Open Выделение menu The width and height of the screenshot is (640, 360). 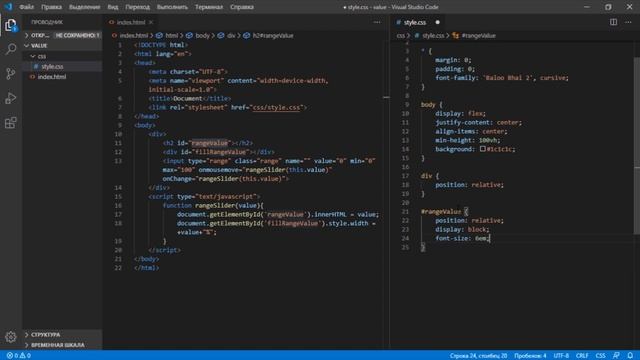point(84,7)
